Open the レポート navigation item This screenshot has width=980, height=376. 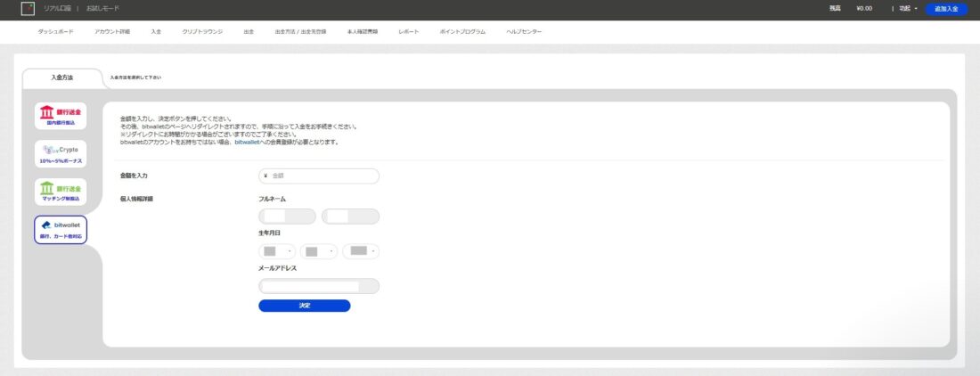click(x=409, y=32)
